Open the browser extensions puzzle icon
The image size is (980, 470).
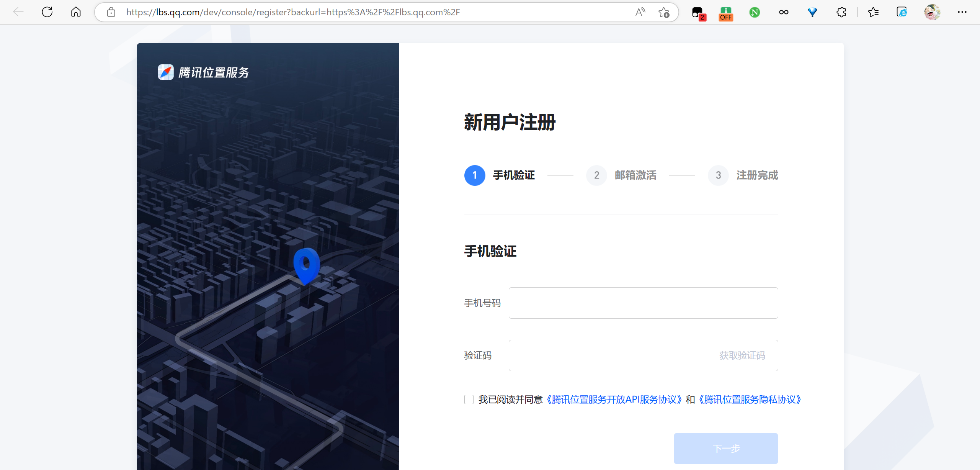841,12
